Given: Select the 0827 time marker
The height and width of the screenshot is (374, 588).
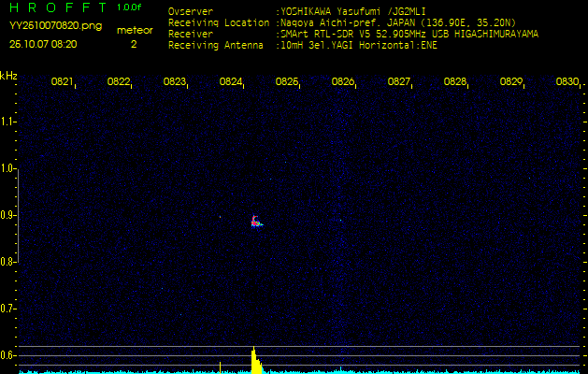Looking at the screenshot, I should click(399, 82).
